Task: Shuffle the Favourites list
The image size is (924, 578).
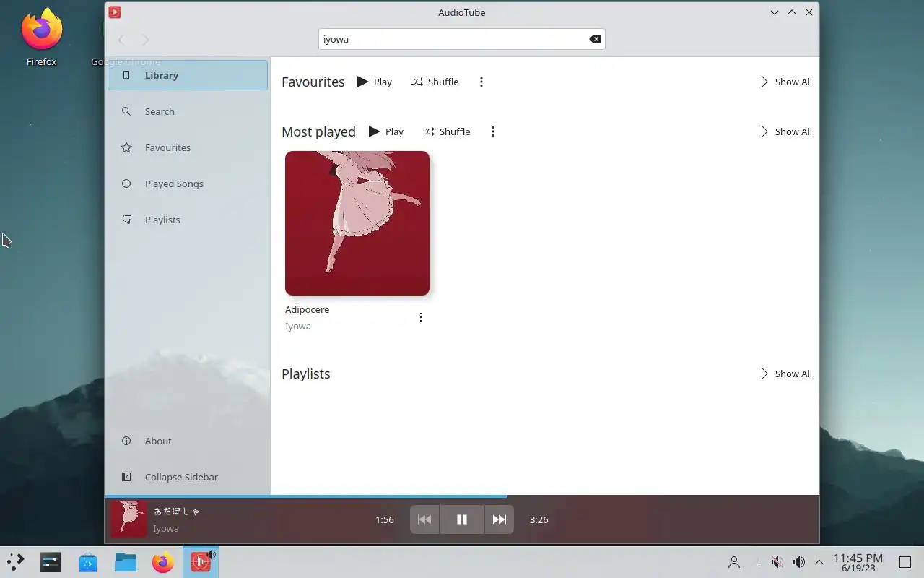Action: coord(435,82)
